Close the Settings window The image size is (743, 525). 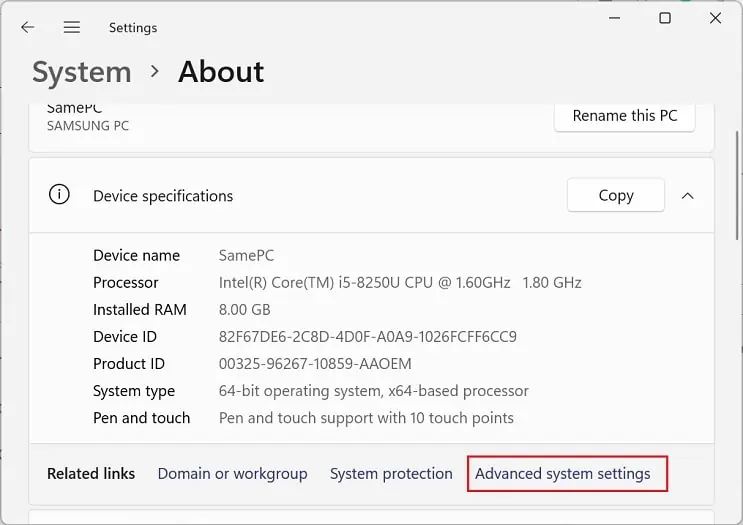[x=715, y=19]
